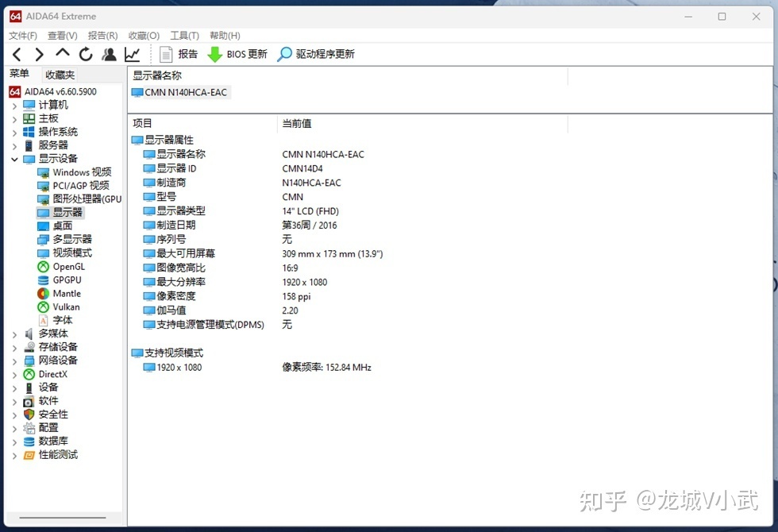Click the 设备 device icon
This screenshot has width=778, height=532.
coord(29,387)
